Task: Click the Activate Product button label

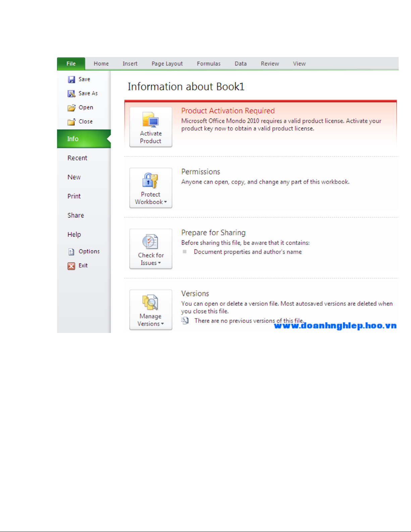Action: point(151,137)
